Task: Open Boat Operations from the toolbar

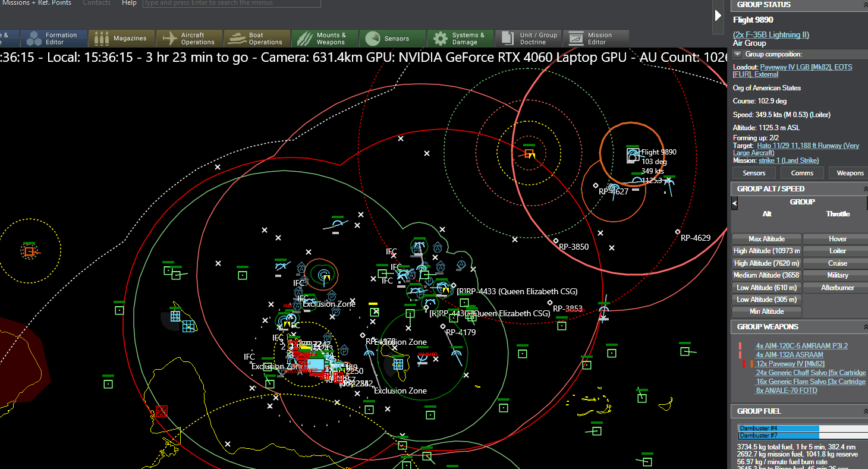Action: (257, 39)
